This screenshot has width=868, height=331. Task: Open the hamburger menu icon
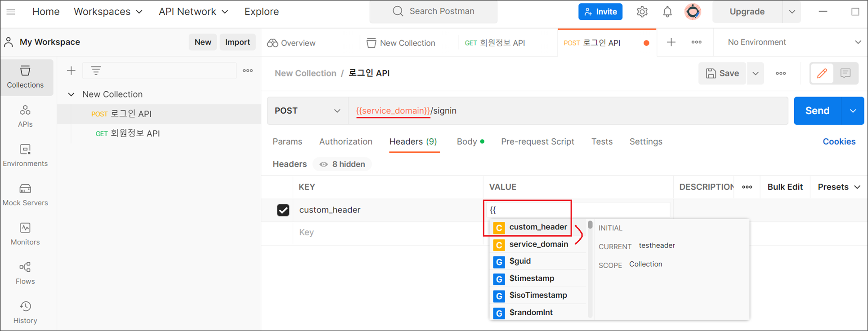click(11, 12)
